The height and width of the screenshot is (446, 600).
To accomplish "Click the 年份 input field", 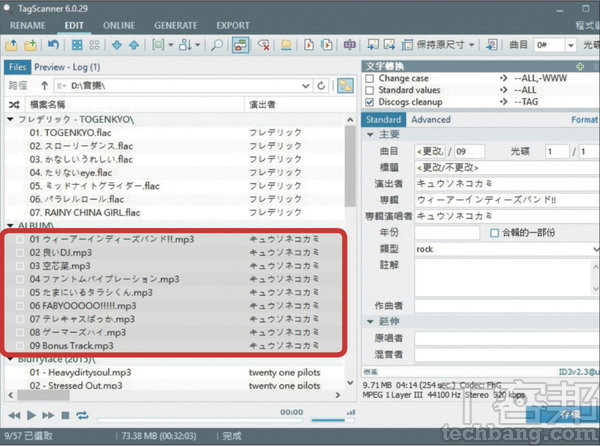I will click(x=447, y=233).
